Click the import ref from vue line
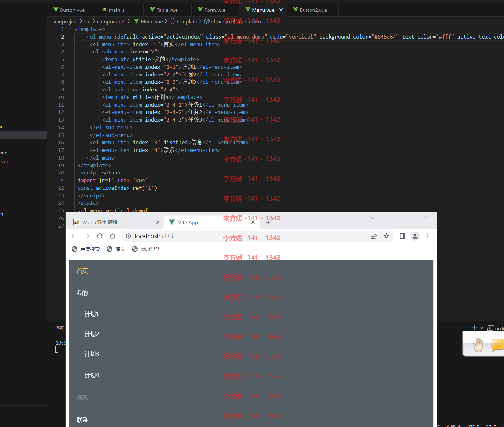The width and height of the screenshot is (504, 427). coord(113,180)
